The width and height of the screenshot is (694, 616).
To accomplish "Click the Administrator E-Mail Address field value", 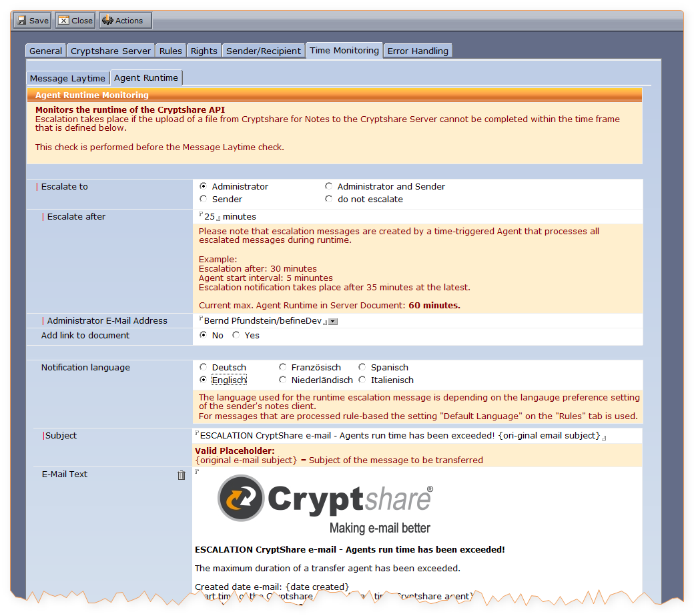I will [263, 321].
